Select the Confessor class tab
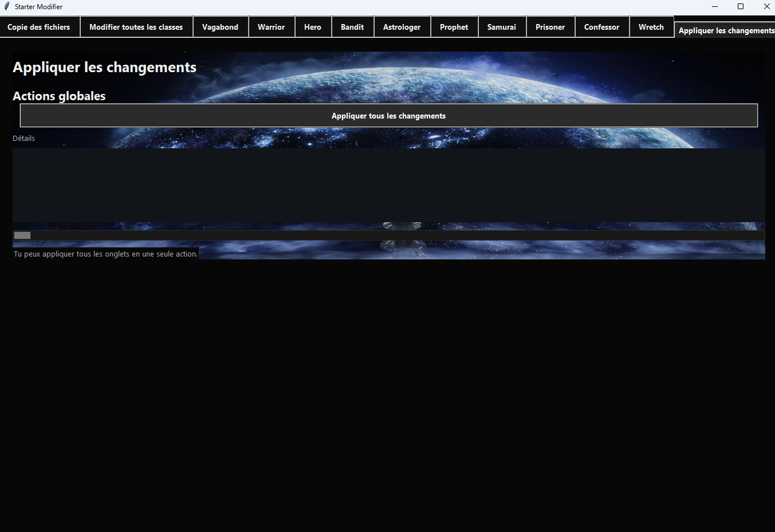Viewport: 775px width, 532px height. click(x=602, y=27)
